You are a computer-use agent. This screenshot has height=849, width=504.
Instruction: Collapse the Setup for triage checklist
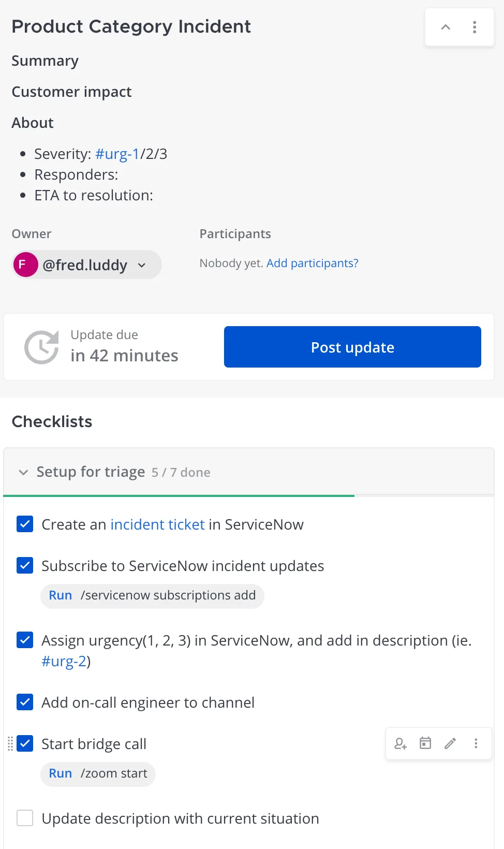tap(23, 472)
